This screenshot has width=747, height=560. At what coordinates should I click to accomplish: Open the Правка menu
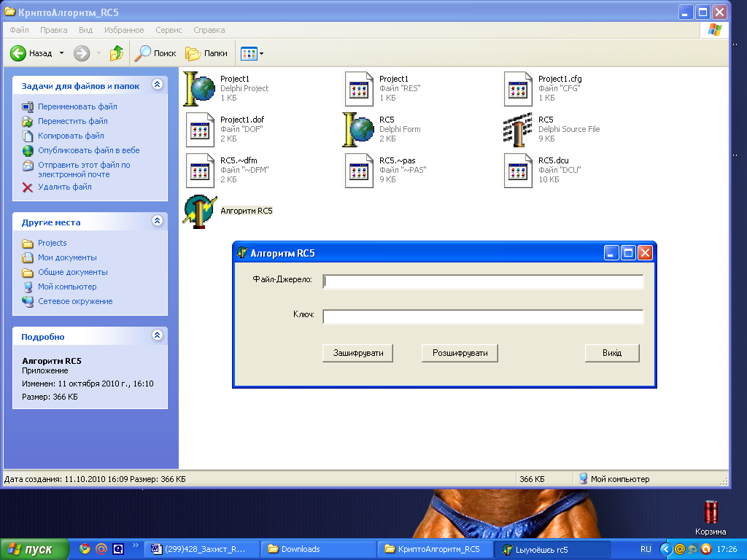pyautogui.click(x=53, y=30)
